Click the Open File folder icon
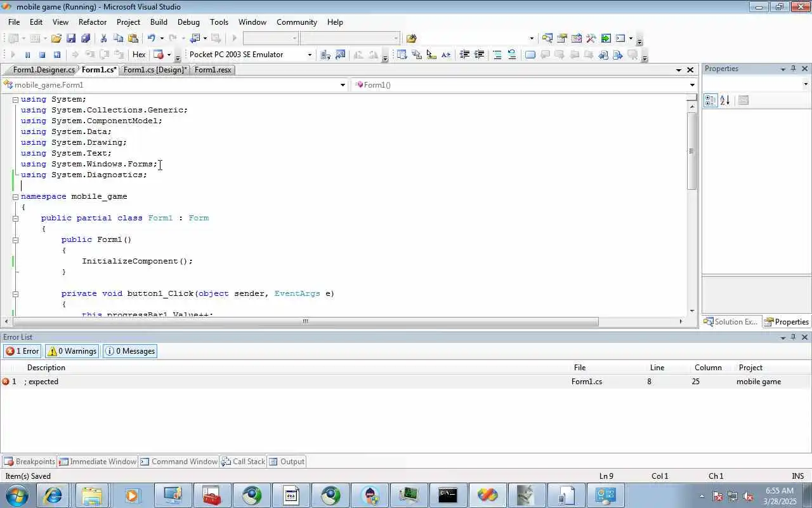 [56, 38]
